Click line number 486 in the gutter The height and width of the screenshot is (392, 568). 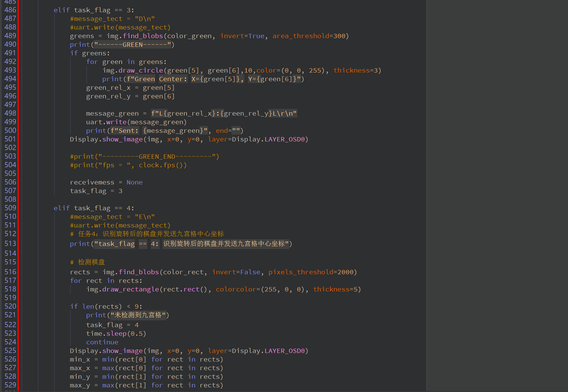pos(10,10)
